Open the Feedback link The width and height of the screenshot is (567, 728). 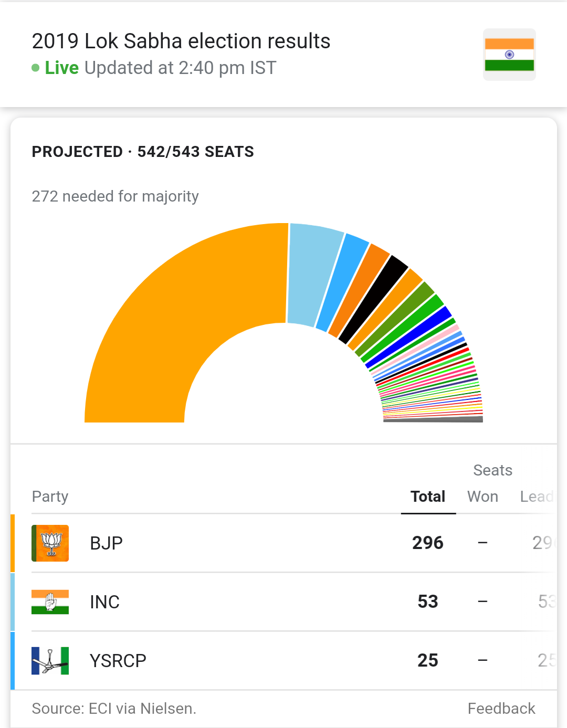[501, 709]
